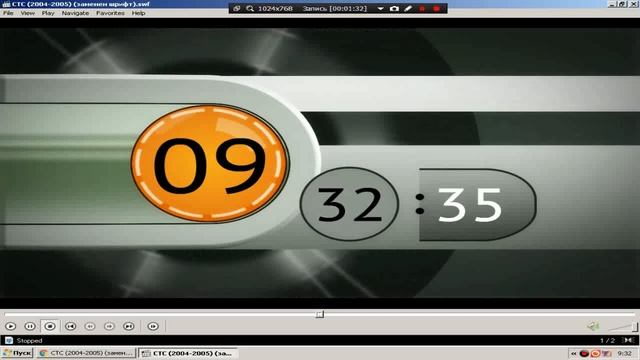This screenshot has width=640, height=360.
Task: Open the Play menu
Action: pyautogui.click(x=48, y=13)
